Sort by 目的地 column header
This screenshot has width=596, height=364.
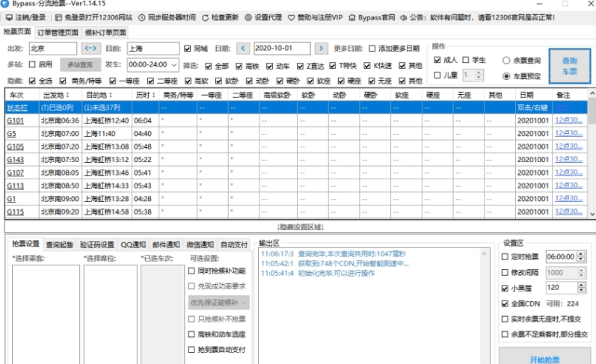click(107, 95)
